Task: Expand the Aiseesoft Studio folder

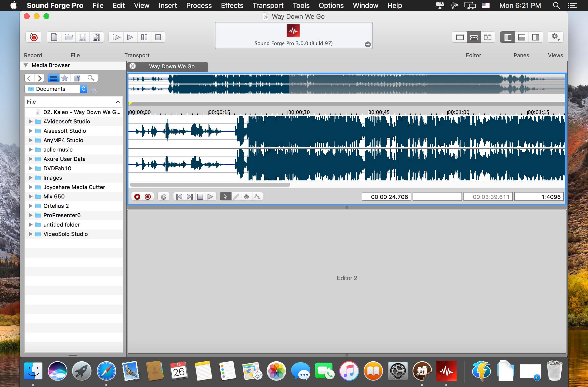Action: point(30,131)
